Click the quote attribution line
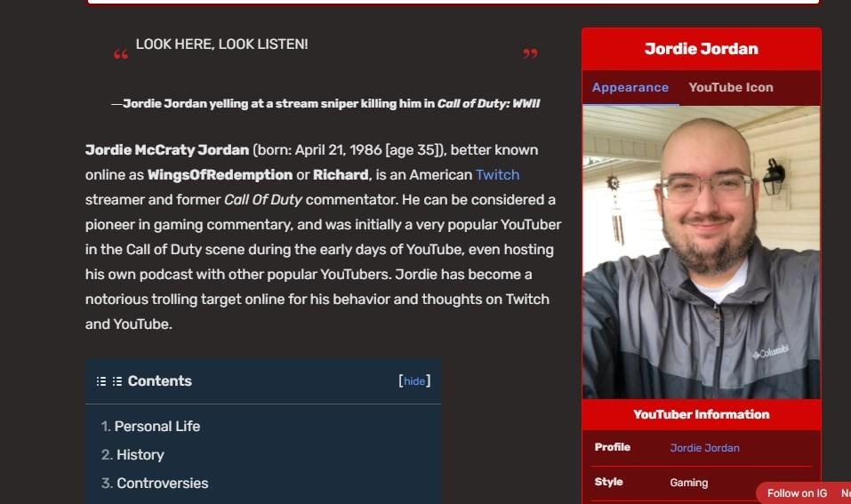 (325, 104)
